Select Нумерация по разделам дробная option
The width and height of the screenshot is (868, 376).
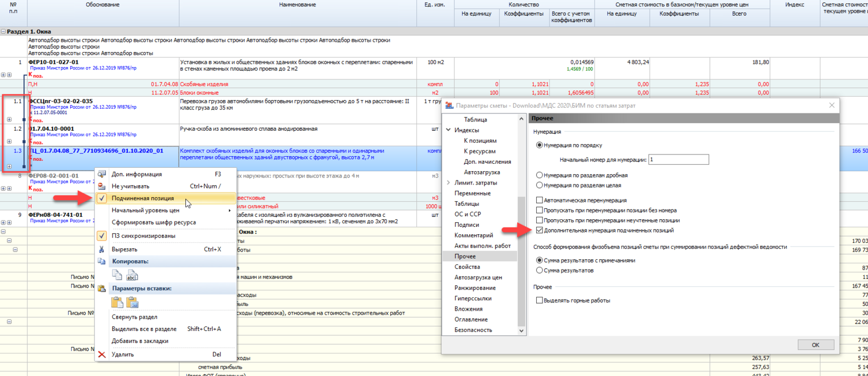(540, 175)
